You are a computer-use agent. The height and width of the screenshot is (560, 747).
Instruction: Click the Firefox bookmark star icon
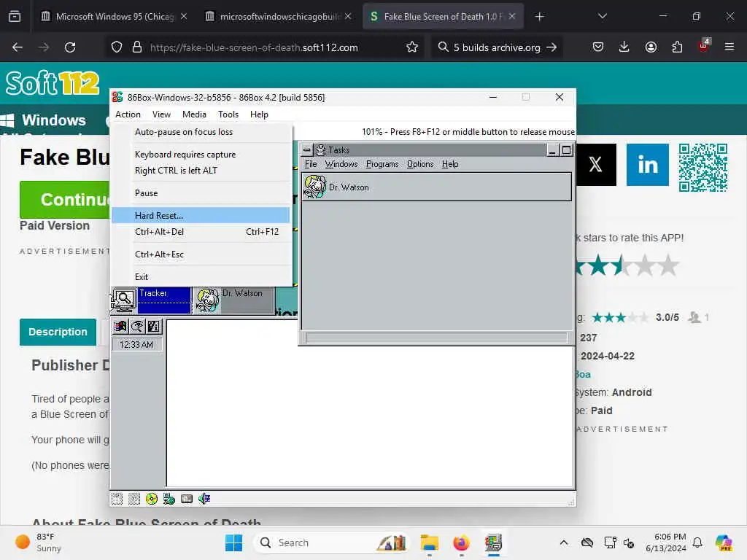point(412,47)
